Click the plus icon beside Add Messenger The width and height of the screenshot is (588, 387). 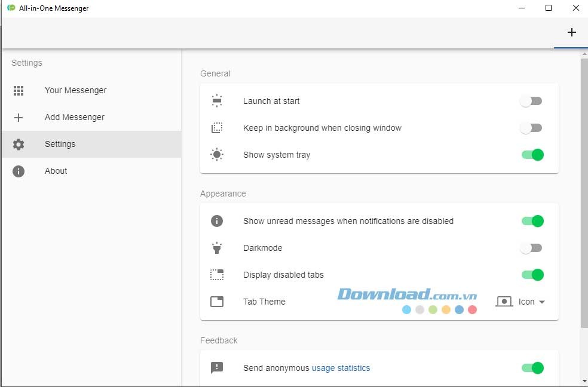19,118
